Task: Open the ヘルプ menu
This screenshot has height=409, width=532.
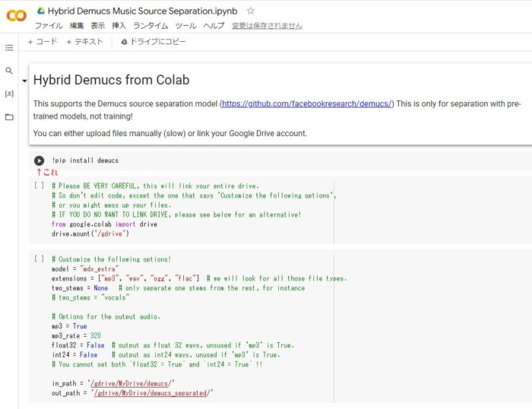Action: pos(214,26)
